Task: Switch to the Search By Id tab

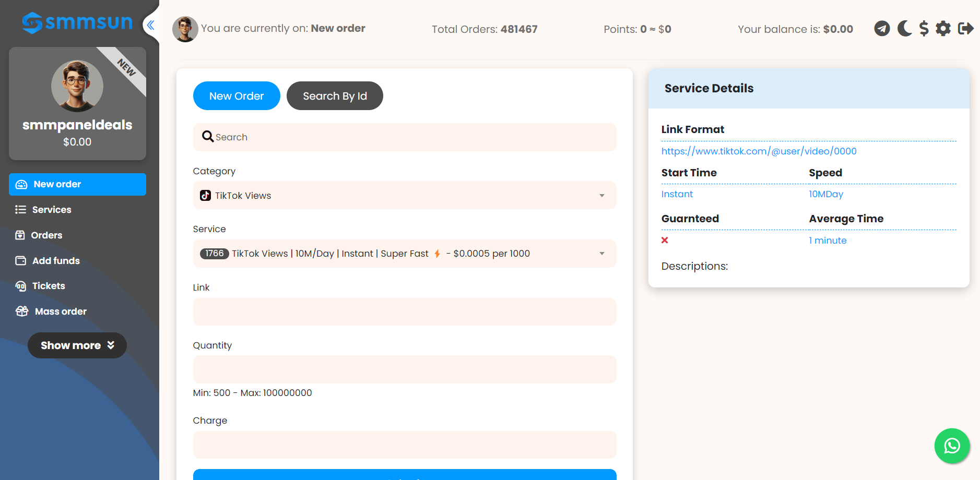Action: point(335,96)
